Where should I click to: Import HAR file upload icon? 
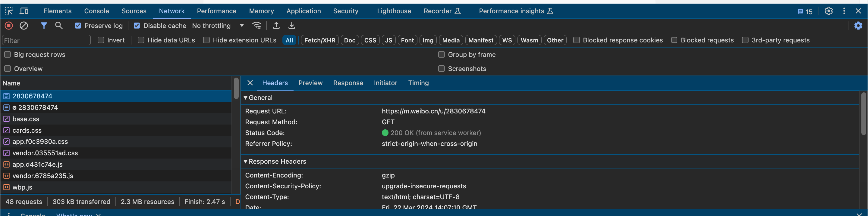click(276, 26)
